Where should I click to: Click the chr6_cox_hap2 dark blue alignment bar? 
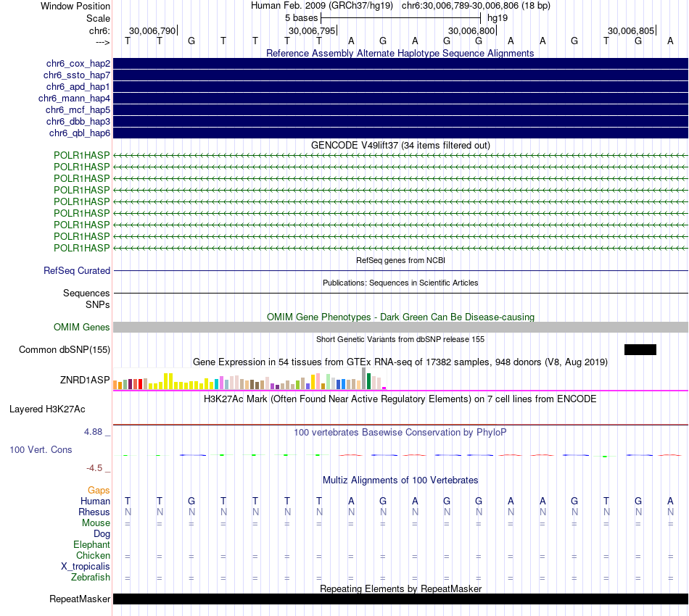click(x=400, y=63)
